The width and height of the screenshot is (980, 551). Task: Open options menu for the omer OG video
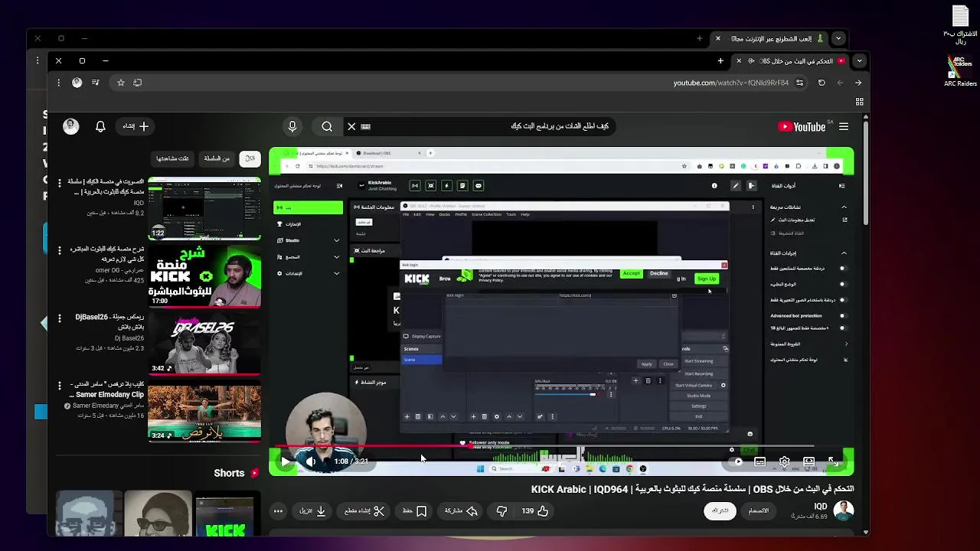tap(59, 250)
